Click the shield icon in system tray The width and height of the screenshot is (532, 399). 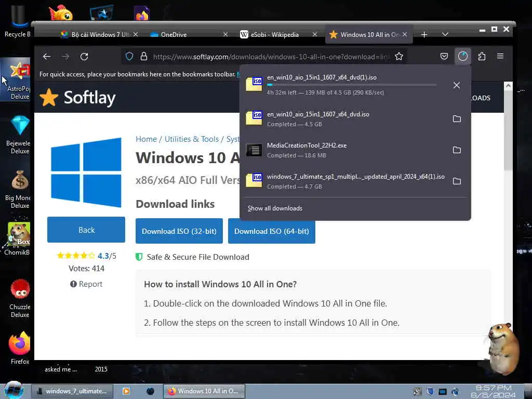pyautogui.click(x=430, y=392)
